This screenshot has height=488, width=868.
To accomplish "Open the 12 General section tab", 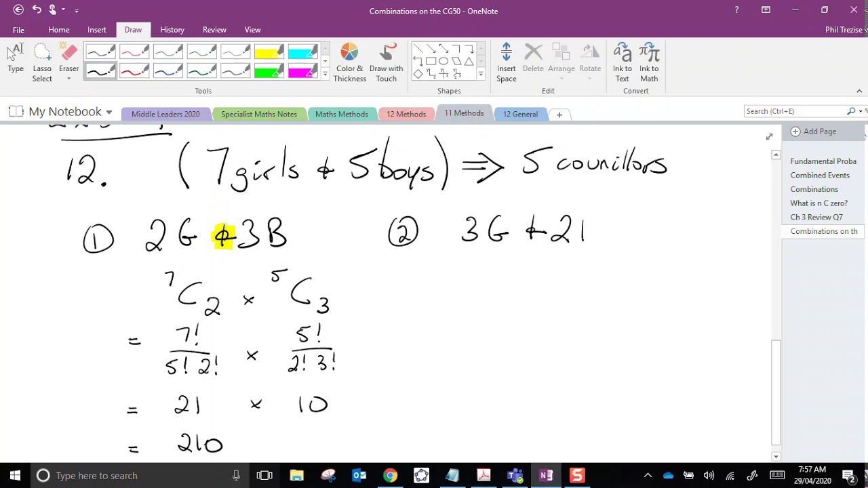I will (x=520, y=114).
